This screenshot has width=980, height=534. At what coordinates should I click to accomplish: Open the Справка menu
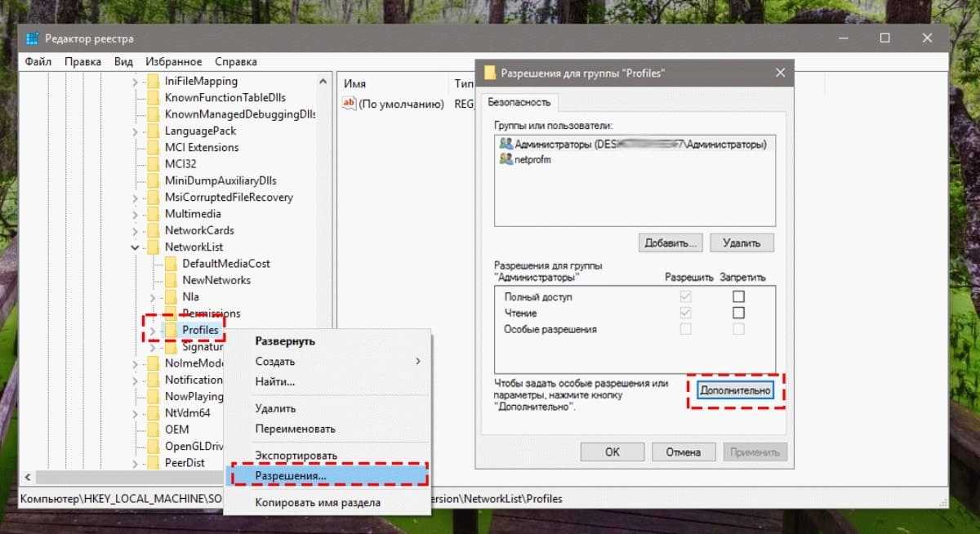click(235, 61)
